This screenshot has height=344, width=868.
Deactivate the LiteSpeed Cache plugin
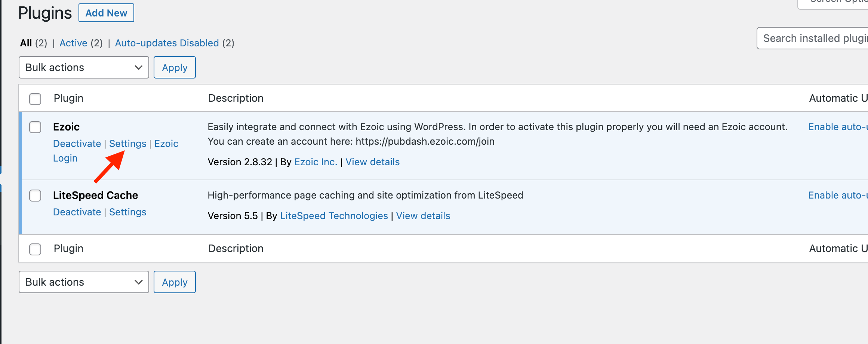click(77, 212)
